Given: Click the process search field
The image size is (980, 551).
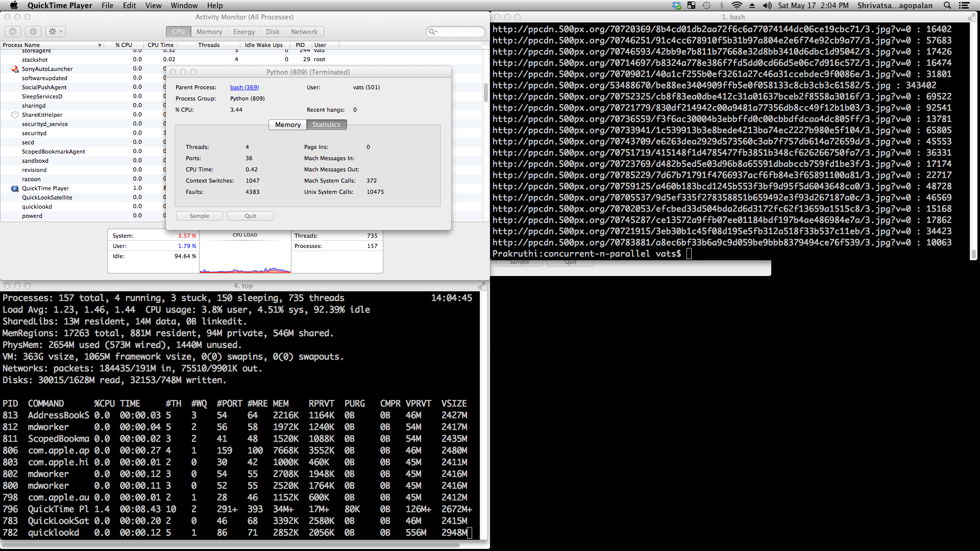Looking at the screenshot, I should click(459, 32).
